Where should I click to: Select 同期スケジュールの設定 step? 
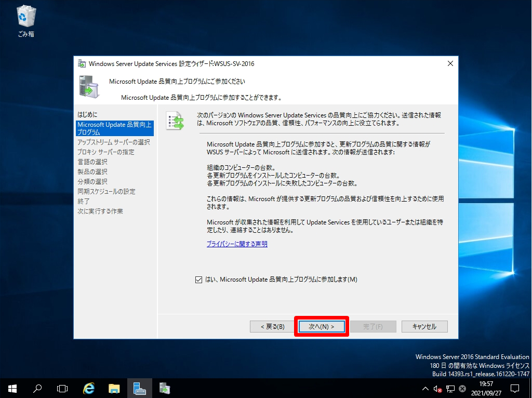coord(107,191)
